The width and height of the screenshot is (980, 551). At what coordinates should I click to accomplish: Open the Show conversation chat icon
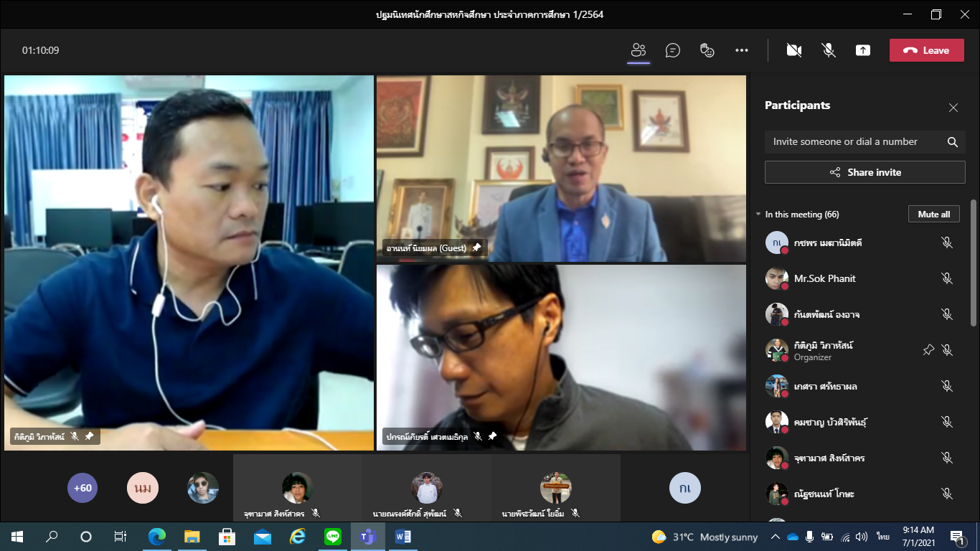[672, 50]
